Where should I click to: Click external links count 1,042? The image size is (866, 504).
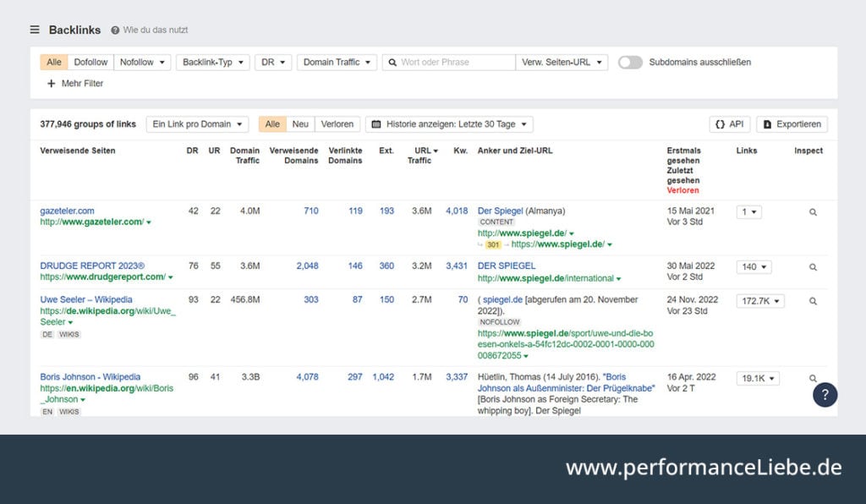pos(383,377)
